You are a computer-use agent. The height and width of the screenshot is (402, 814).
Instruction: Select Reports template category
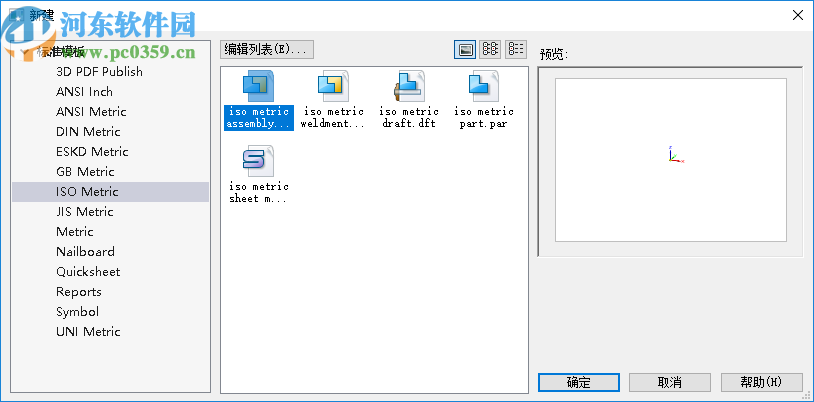tap(79, 292)
